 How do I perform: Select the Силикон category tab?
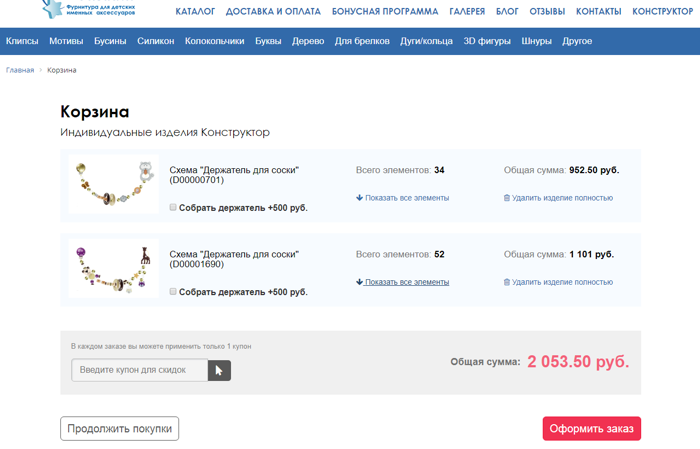[155, 41]
